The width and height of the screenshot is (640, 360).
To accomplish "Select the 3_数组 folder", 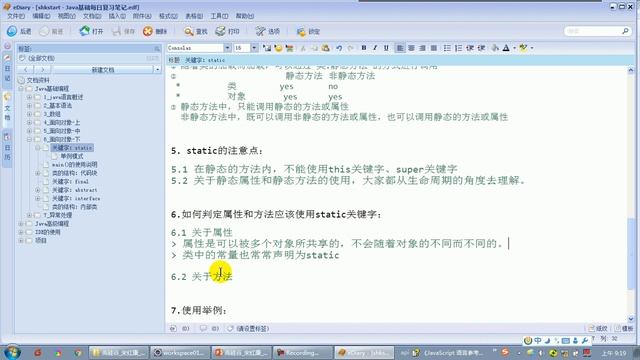I will (x=52, y=114).
